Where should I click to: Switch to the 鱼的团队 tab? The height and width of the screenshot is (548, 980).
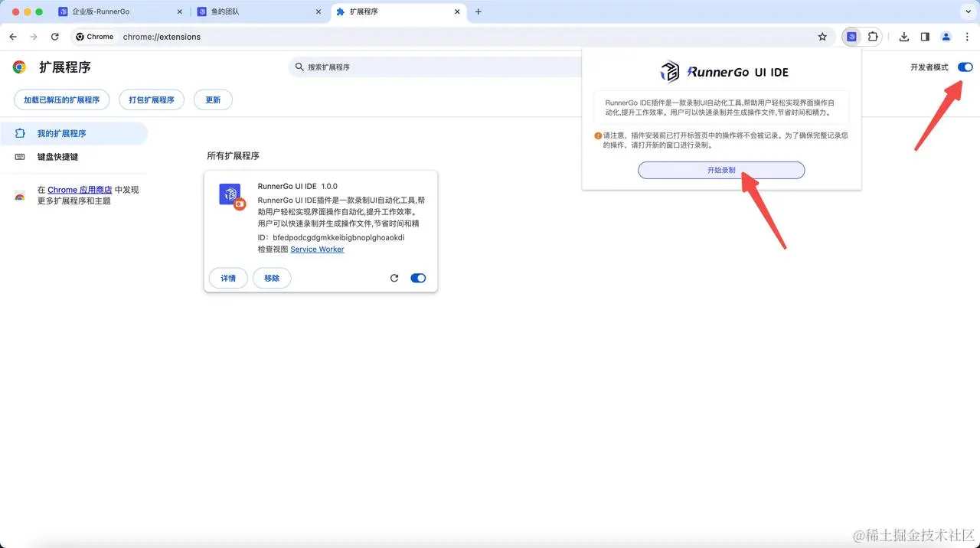click(x=260, y=12)
